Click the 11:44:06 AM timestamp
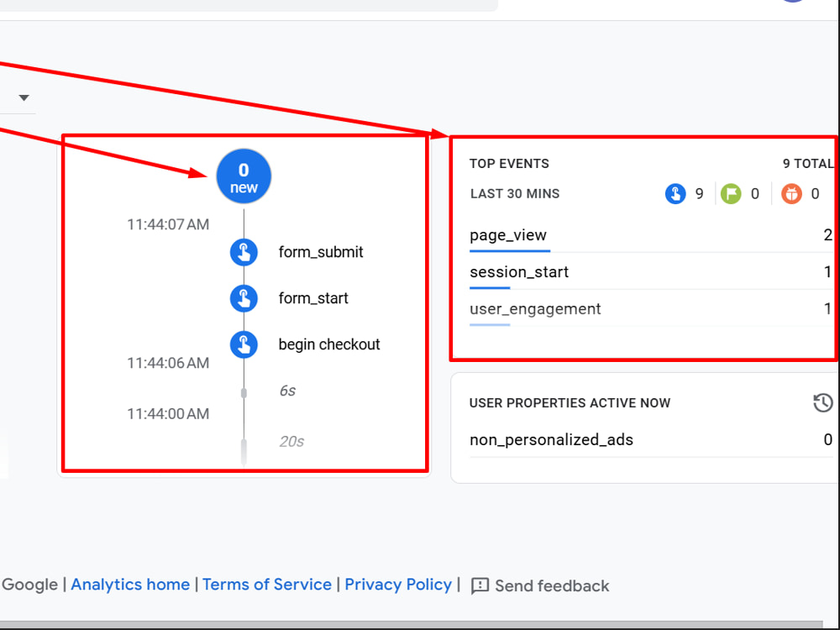 168,363
